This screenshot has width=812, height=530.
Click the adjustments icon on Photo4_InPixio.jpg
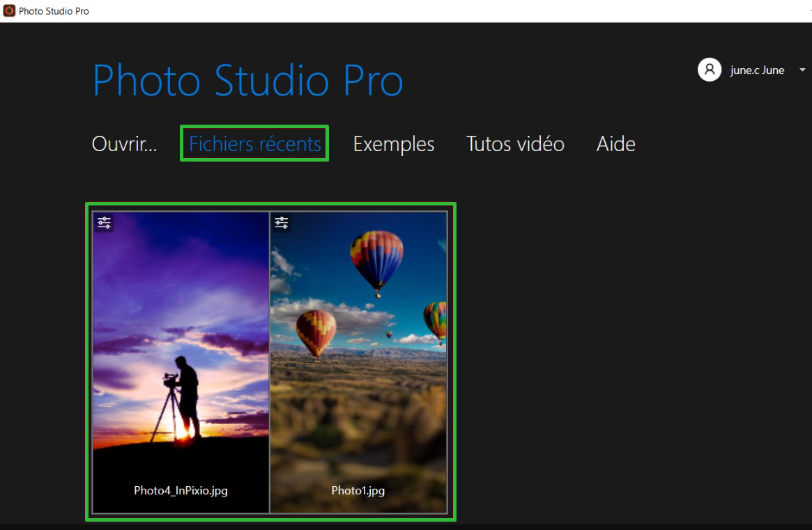coord(104,223)
